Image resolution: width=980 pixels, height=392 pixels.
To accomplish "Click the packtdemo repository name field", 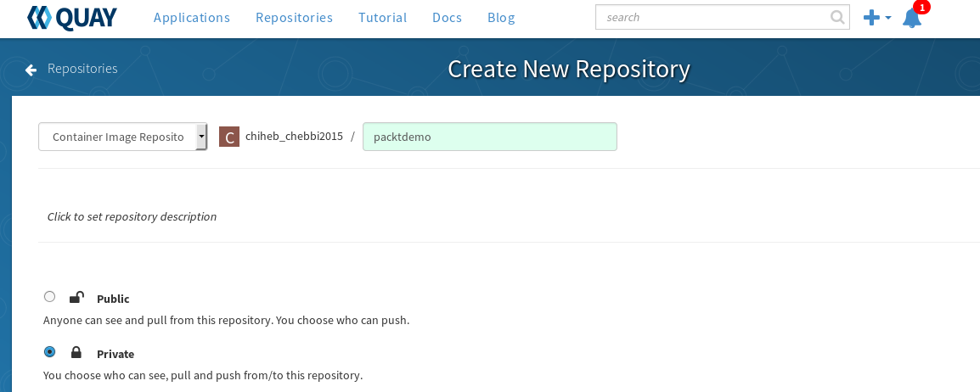I will point(490,137).
